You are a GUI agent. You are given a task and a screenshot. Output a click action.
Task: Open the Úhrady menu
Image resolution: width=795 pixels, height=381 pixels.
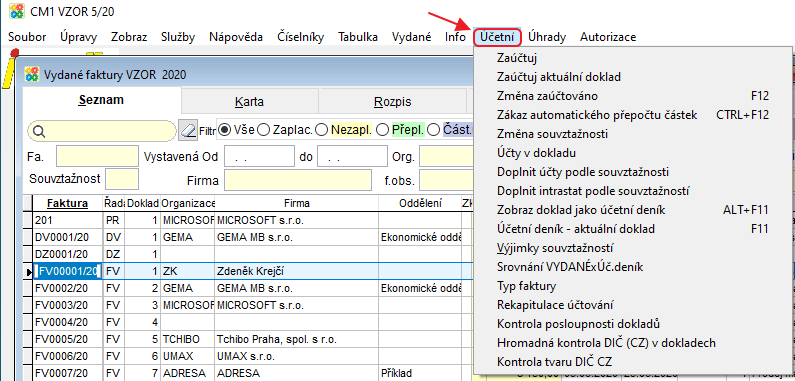pyautogui.click(x=547, y=37)
